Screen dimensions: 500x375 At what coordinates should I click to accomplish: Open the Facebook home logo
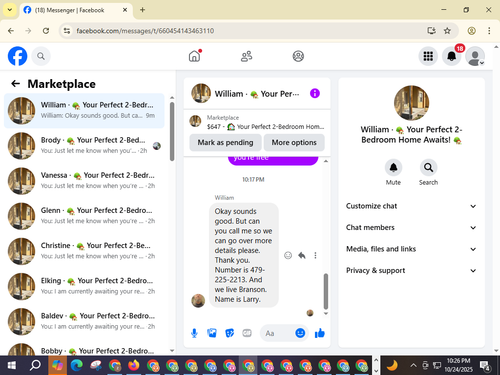pyautogui.click(x=17, y=56)
